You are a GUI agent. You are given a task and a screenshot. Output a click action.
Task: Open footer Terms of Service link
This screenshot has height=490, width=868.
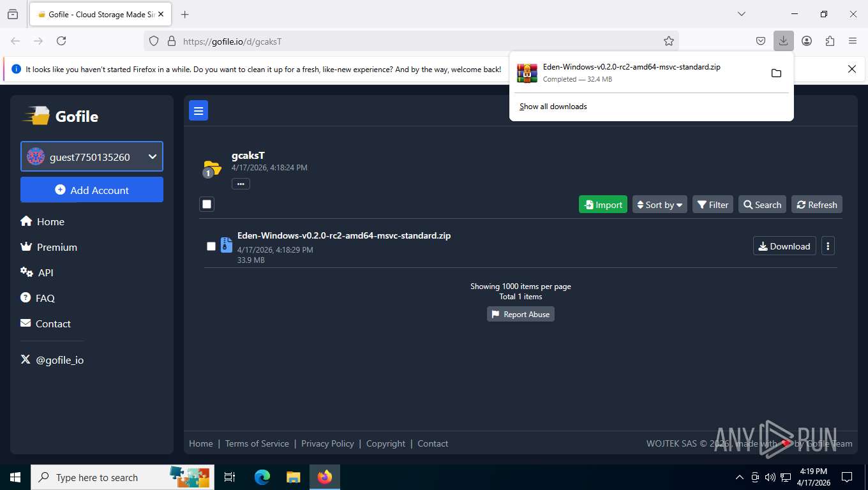[x=257, y=443]
